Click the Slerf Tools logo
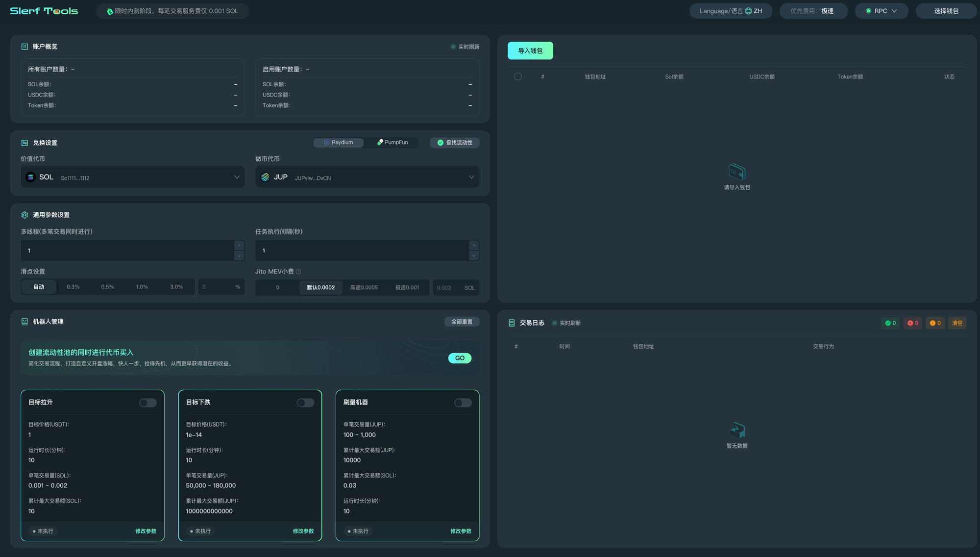The height and width of the screenshot is (557, 980). click(44, 11)
